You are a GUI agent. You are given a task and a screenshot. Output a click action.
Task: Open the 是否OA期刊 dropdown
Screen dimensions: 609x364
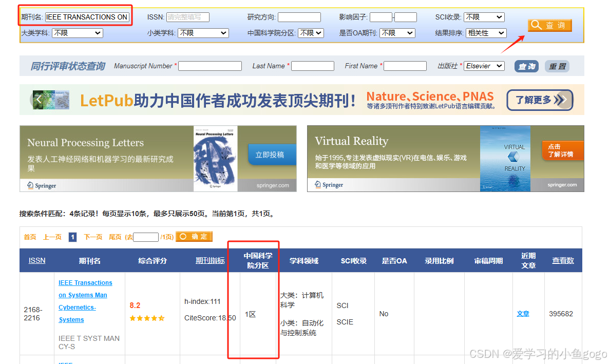tap(397, 33)
